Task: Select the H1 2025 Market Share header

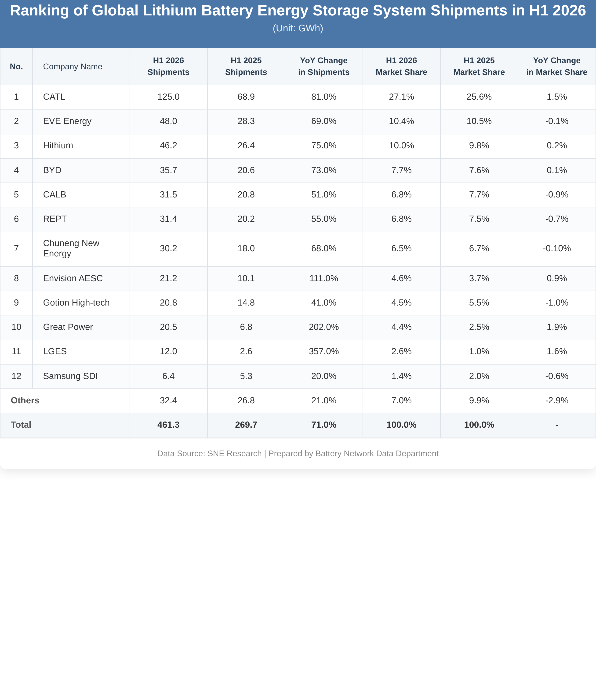Action: click(479, 66)
